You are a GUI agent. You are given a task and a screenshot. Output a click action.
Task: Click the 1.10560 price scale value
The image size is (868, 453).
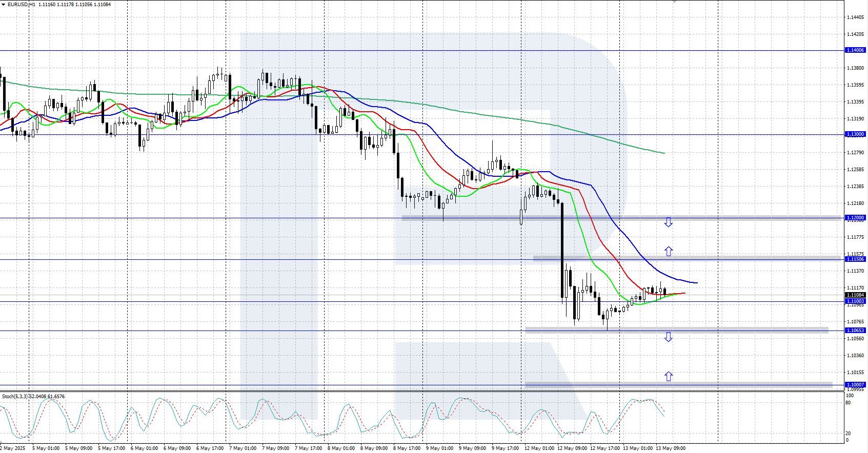(x=855, y=339)
